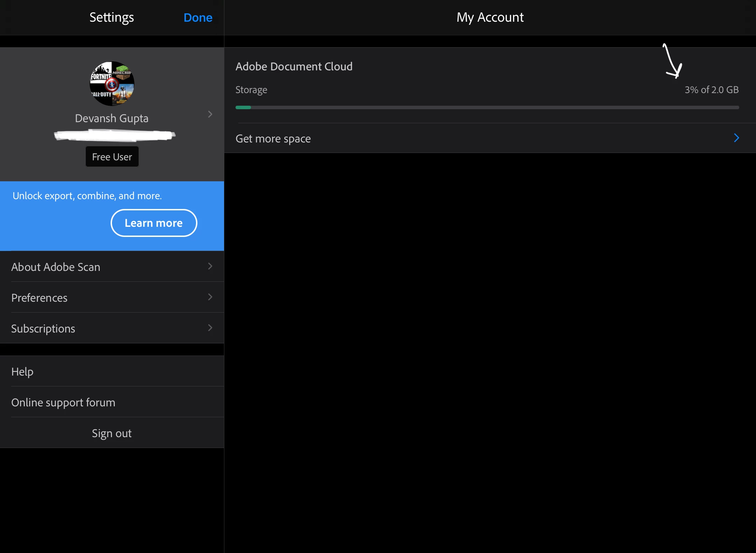Sign out of the account
This screenshot has height=553, width=756.
click(x=112, y=433)
